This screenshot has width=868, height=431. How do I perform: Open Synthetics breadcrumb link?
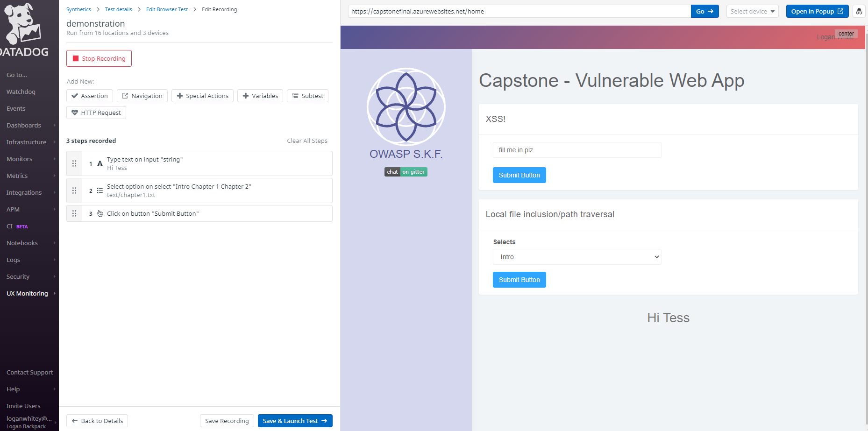[x=78, y=9]
